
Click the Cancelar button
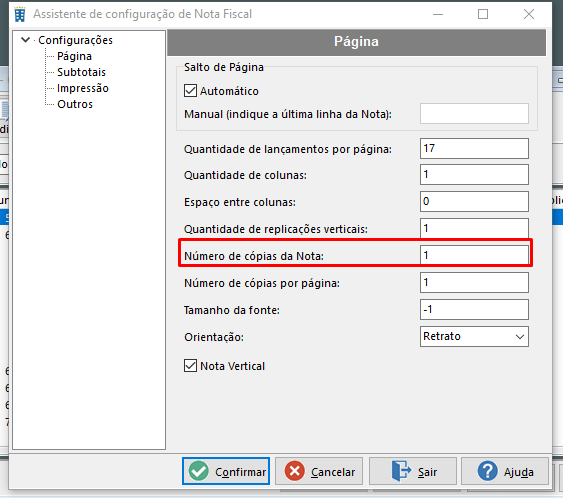[x=319, y=471]
